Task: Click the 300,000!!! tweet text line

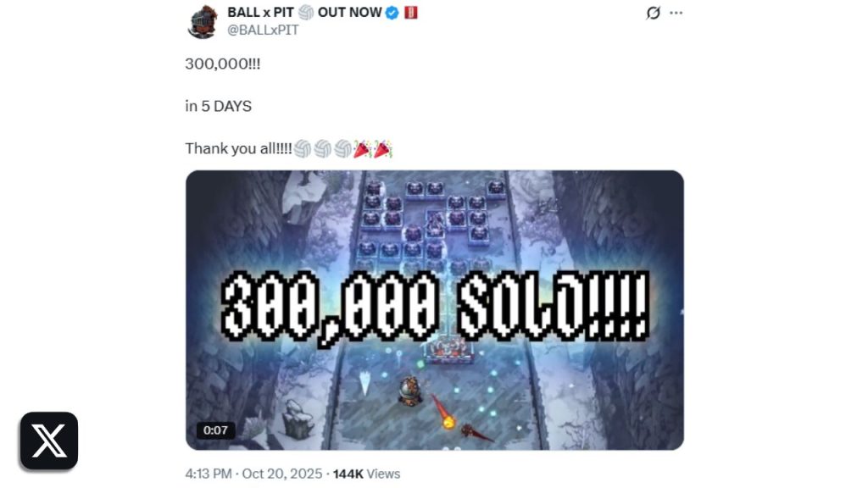Action: (223, 64)
